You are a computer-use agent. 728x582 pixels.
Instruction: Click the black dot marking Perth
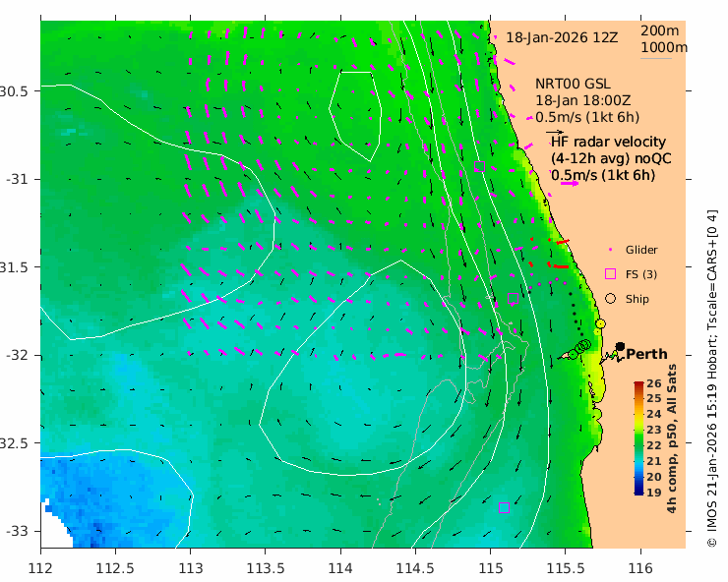click(620, 347)
